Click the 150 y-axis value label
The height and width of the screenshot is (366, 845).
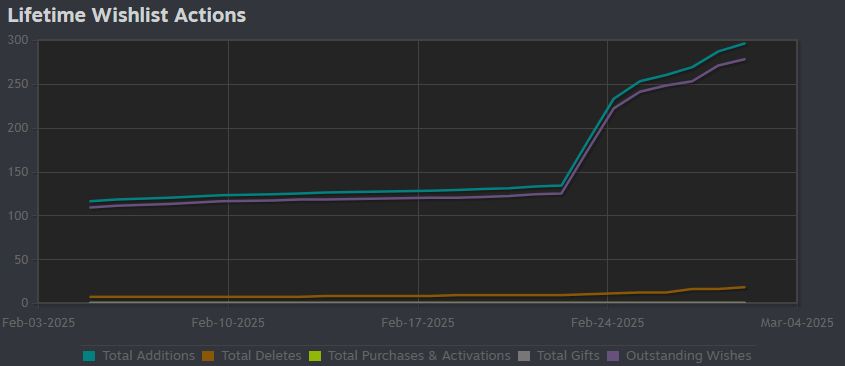pos(18,172)
